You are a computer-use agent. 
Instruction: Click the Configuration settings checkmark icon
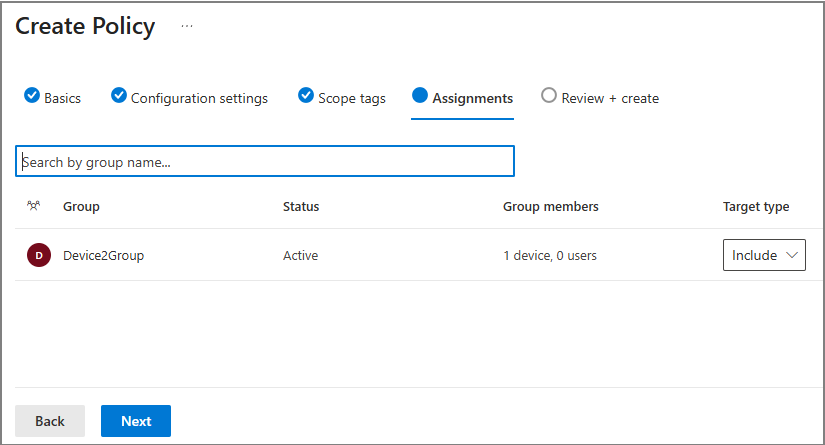point(118,96)
